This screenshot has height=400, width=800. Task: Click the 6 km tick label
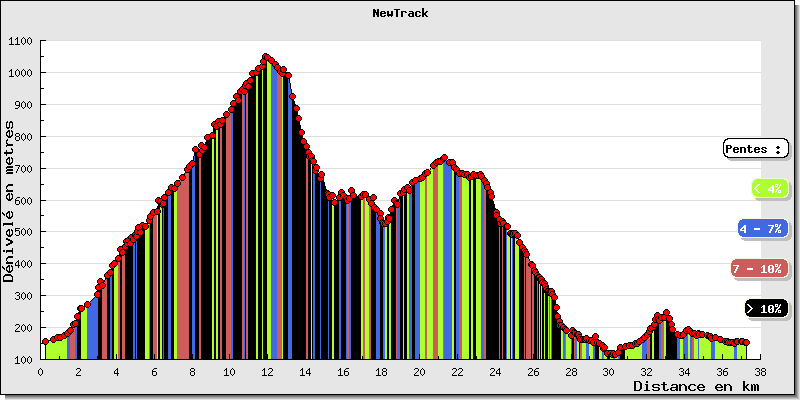(155, 372)
